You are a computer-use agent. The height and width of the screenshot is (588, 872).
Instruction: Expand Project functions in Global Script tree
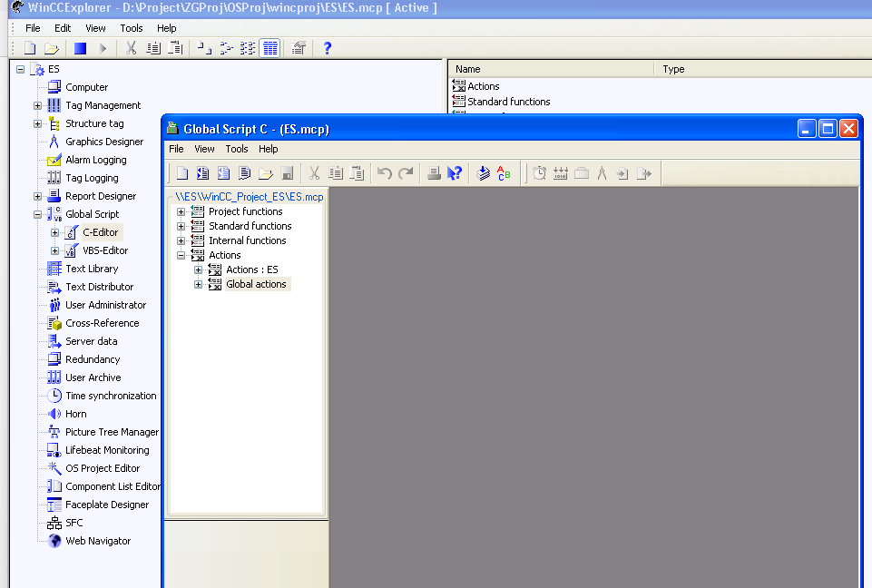(x=181, y=212)
